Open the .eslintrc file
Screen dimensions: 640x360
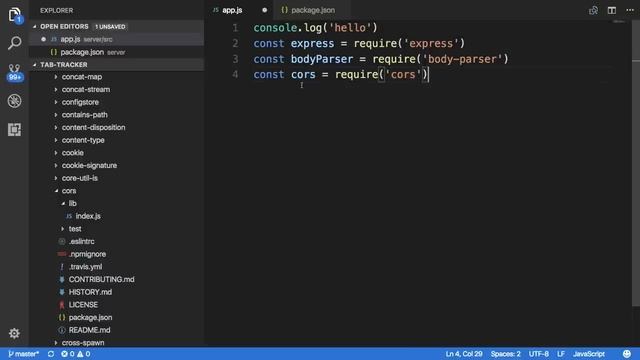coord(81,241)
